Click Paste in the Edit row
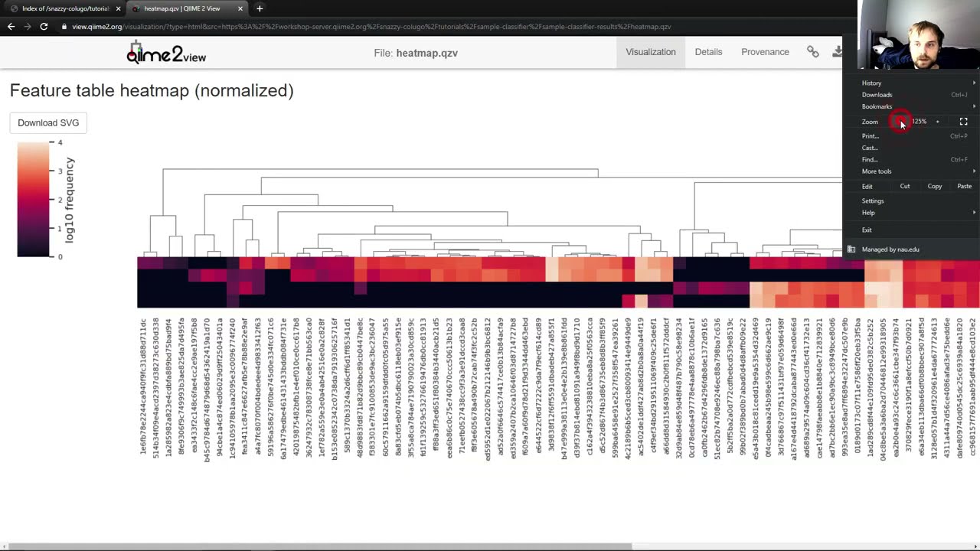Image resolution: width=980 pixels, height=551 pixels. 964,186
